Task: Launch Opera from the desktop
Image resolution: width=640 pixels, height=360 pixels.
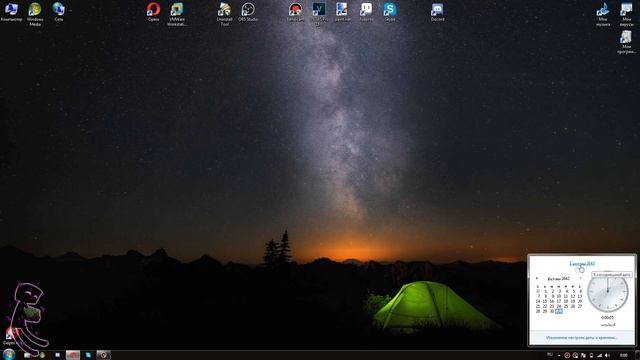Action: pyautogui.click(x=153, y=11)
